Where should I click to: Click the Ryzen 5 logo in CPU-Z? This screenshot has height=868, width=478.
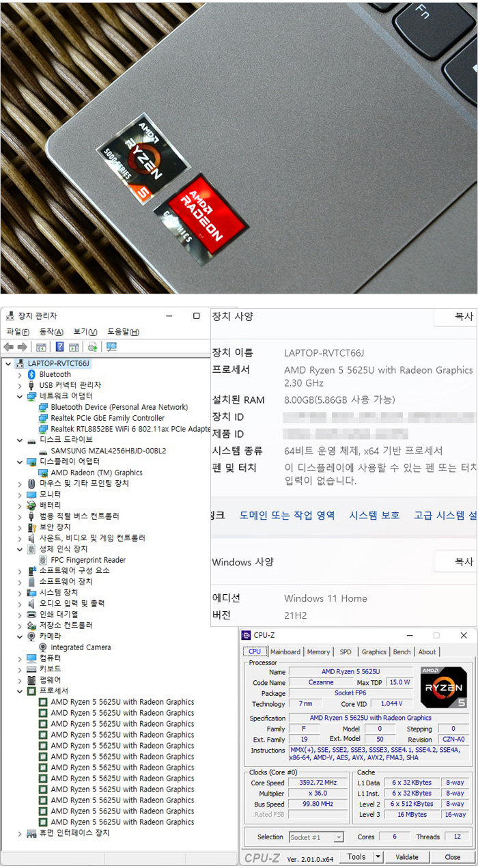point(443,687)
